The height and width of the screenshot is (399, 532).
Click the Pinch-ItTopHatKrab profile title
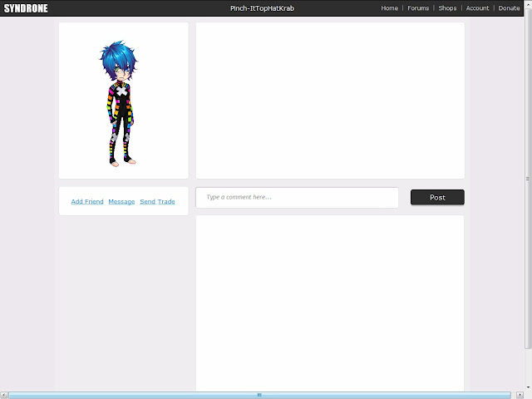[263, 8]
